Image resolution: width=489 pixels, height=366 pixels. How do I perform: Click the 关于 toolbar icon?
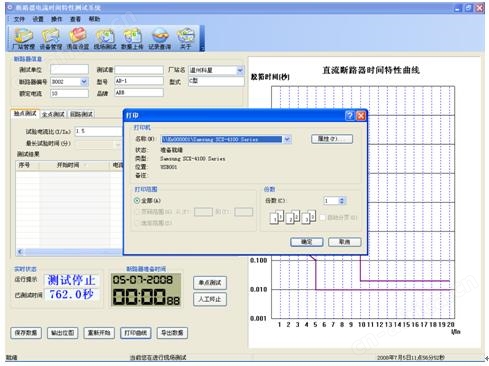tap(186, 39)
